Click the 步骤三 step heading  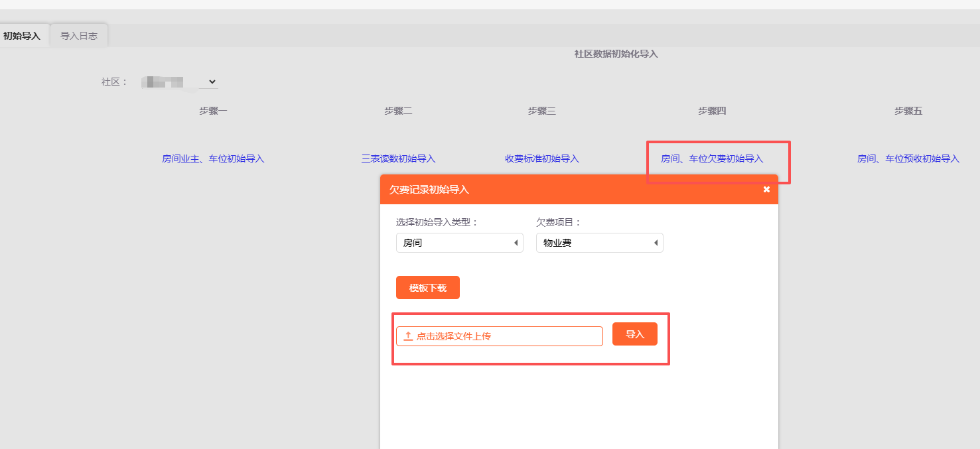click(541, 111)
